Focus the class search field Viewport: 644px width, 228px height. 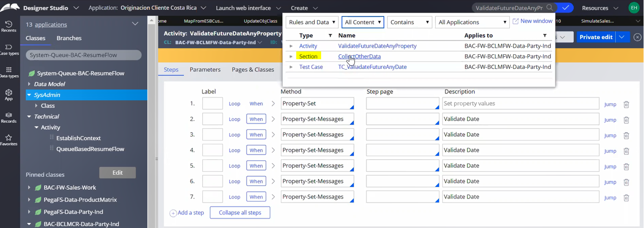[x=84, y=55]
